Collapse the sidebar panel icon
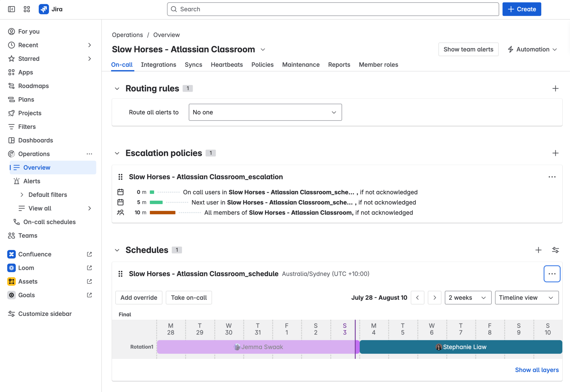 click(x=11, y=9)
